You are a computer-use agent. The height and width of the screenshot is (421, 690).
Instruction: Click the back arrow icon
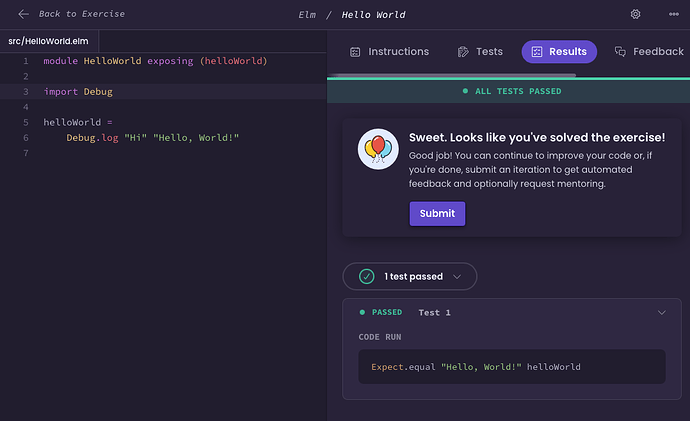click(x=23, y=14)
